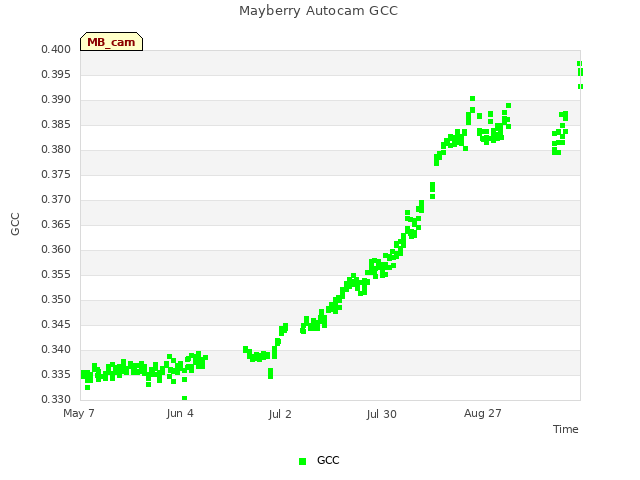
Task: Click the 0.360 y-axis value
Action: (56, 249)
